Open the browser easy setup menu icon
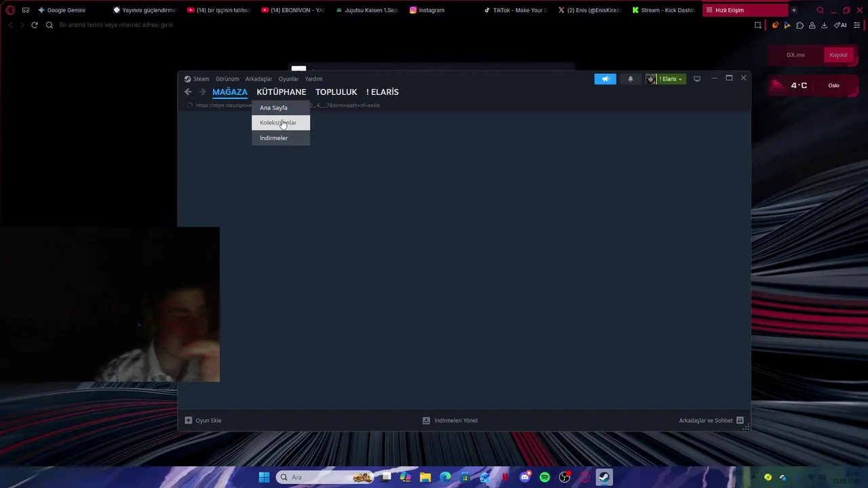This screenshot has width=868, height=488. tap(856, 25)
